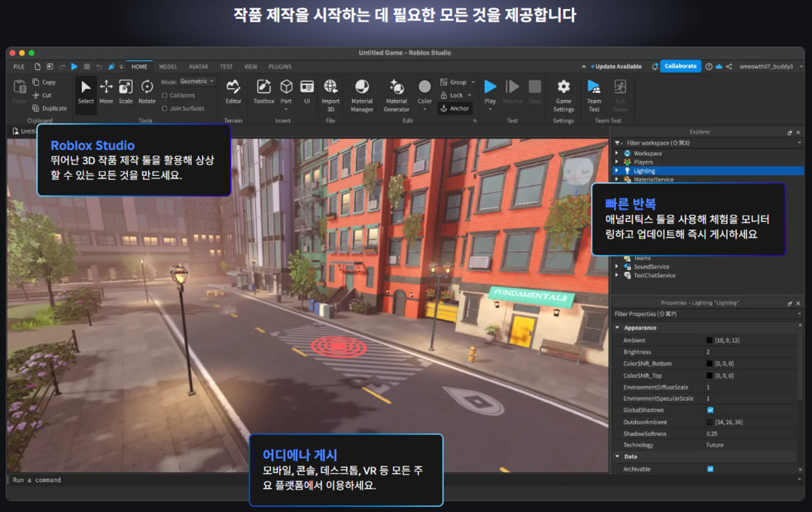Select the Select tool
This screenshot has height=512, width=812.
86,92
